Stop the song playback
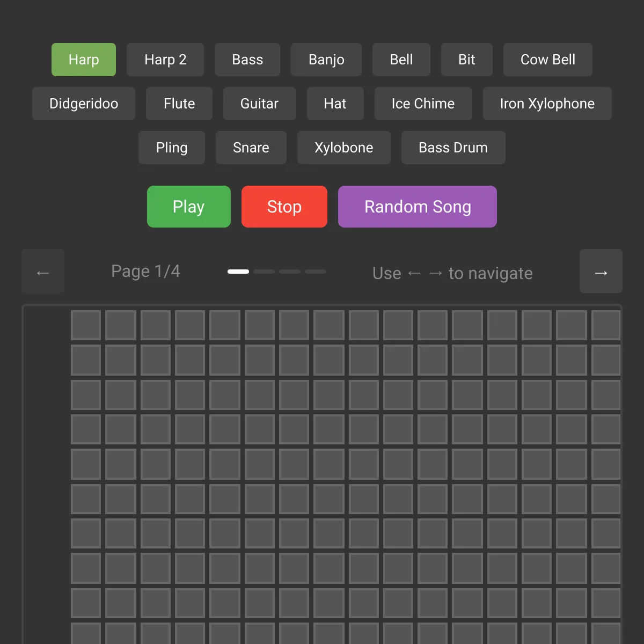This screenshot has width=644, height=644. click(284, 207)
